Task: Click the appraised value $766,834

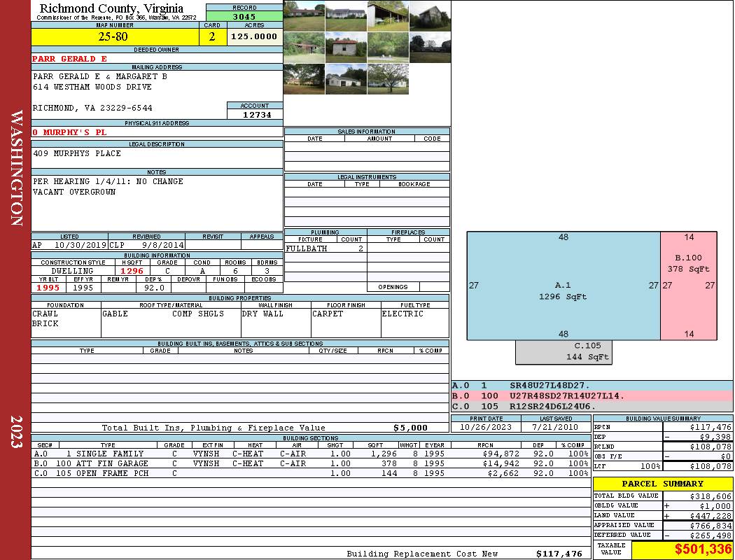Action: click(710, 526)
